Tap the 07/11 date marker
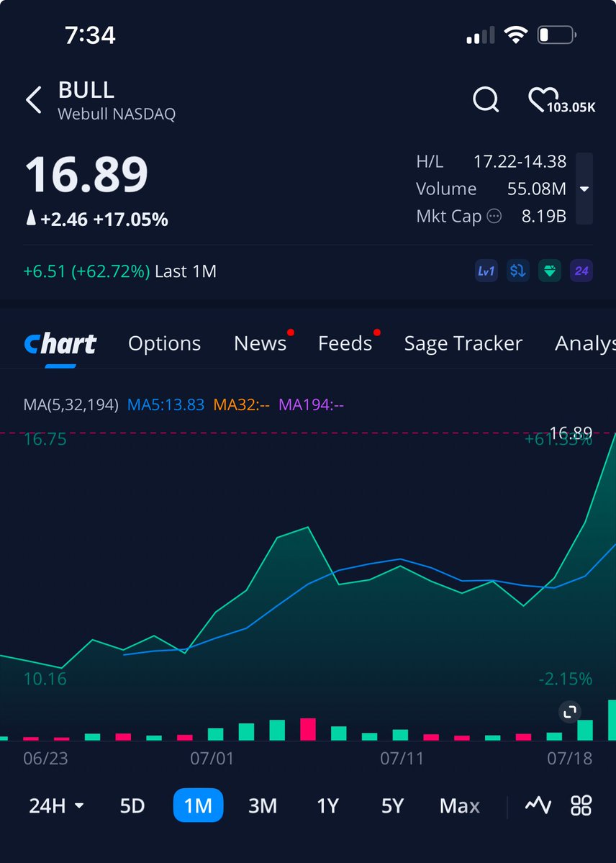Viewport: 616px width, 863px height. pos(402,759)
